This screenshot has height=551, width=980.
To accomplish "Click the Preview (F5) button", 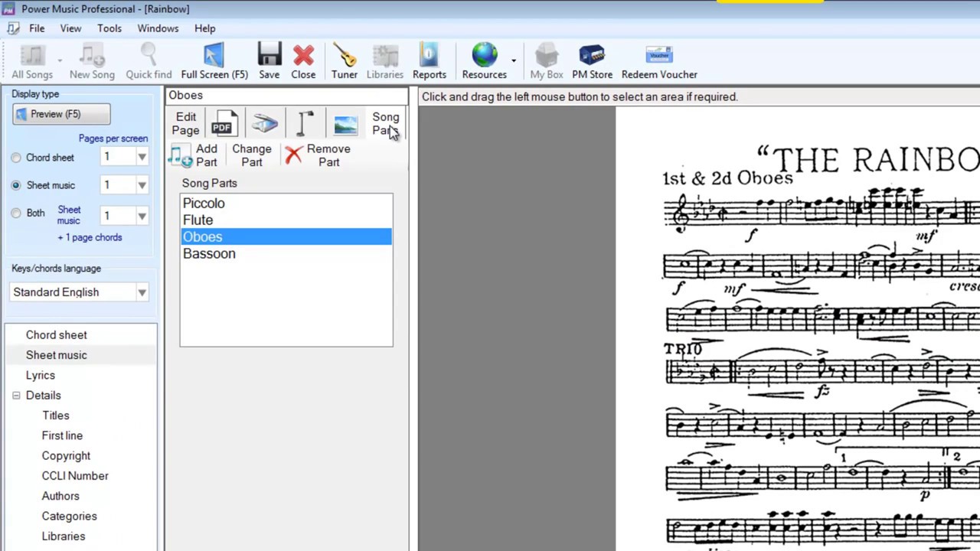I will [61, 114].
